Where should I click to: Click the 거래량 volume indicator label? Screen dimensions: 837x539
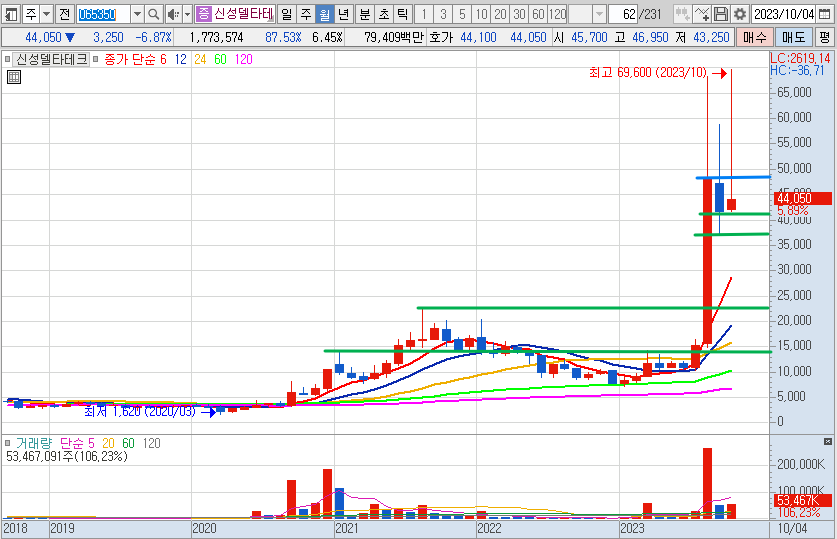point(34,443)
